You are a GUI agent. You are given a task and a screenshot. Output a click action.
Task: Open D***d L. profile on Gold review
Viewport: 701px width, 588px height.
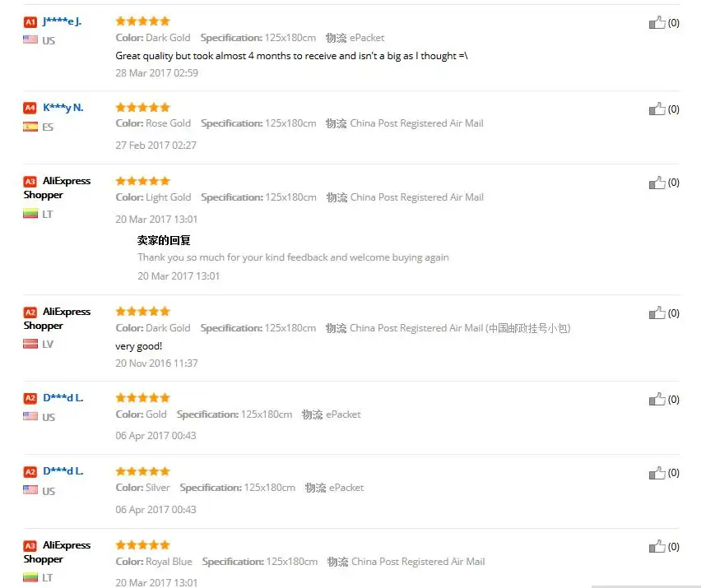63,398
